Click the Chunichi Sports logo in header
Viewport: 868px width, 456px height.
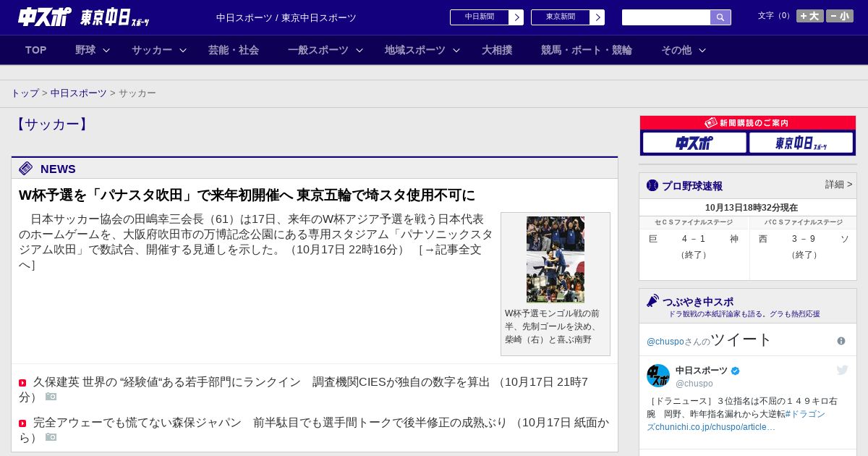(44, 17)
